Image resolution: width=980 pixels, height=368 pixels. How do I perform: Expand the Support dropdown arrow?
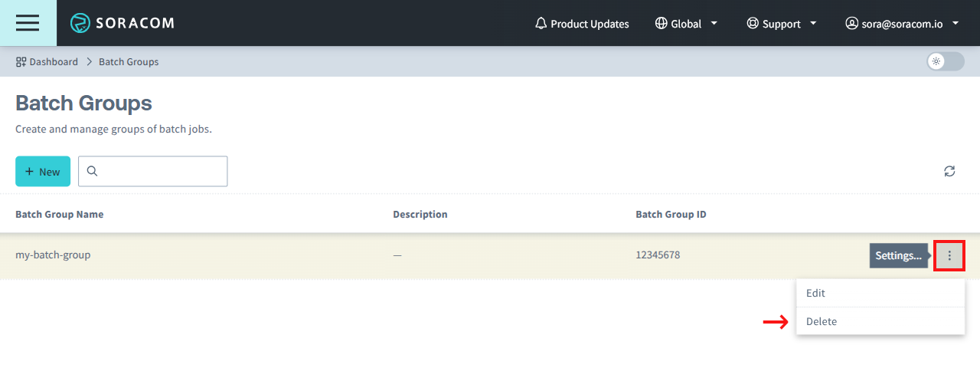813,23
